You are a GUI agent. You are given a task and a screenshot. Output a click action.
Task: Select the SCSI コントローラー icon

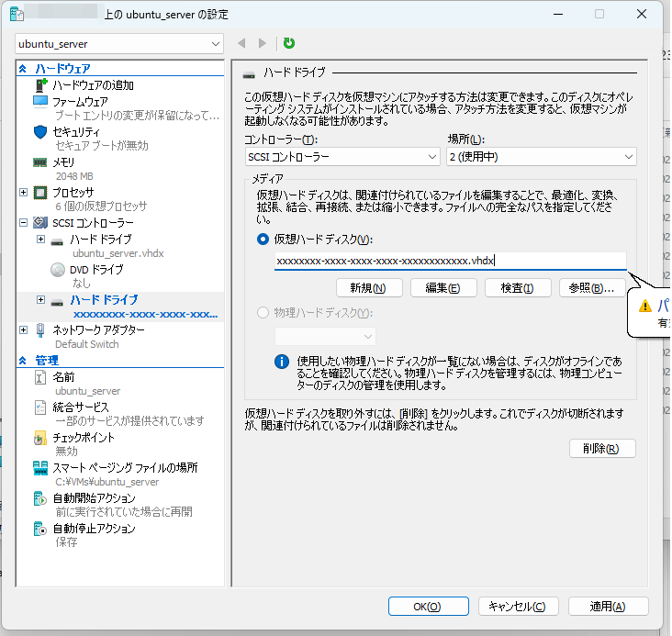point(40,223)
